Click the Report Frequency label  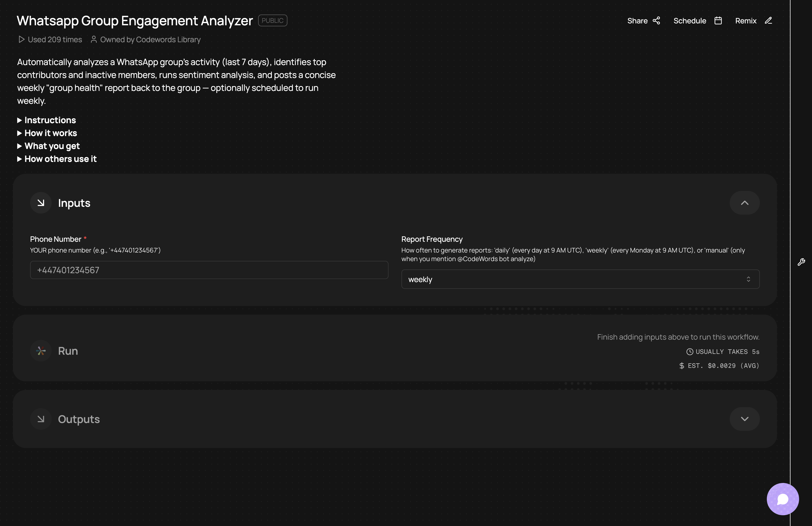coord(432,239)
